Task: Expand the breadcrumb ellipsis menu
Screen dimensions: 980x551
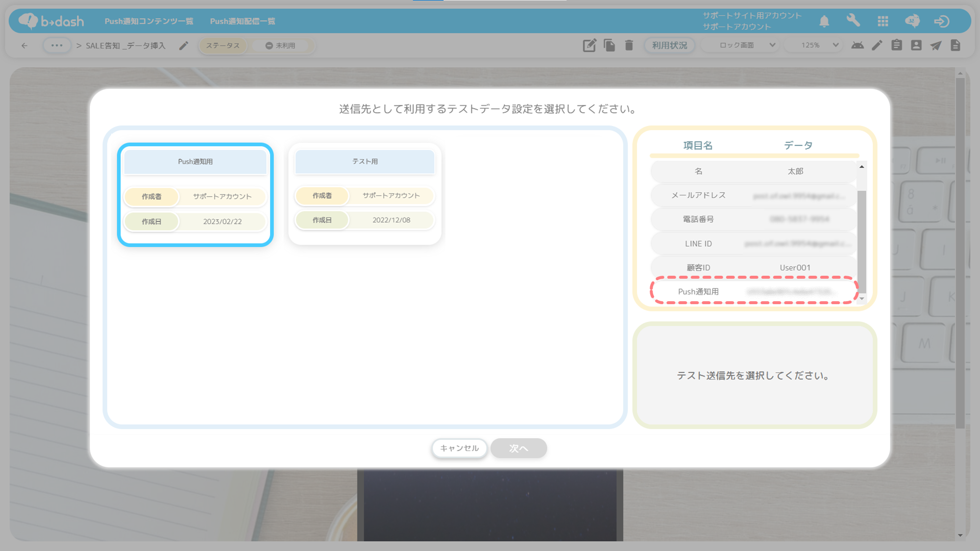Action: click(x=57, y=46)
